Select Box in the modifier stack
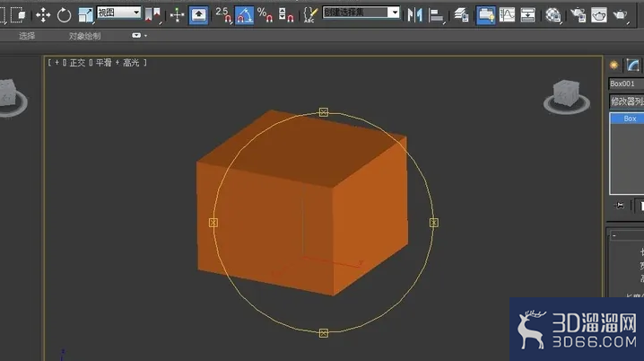This screenshot has width=644, height=361. coord(627,119)
